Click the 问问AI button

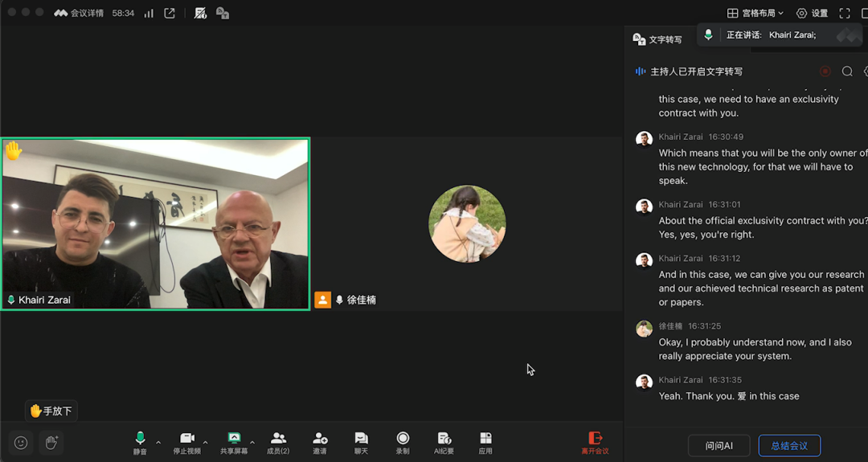tap(719, 446)
